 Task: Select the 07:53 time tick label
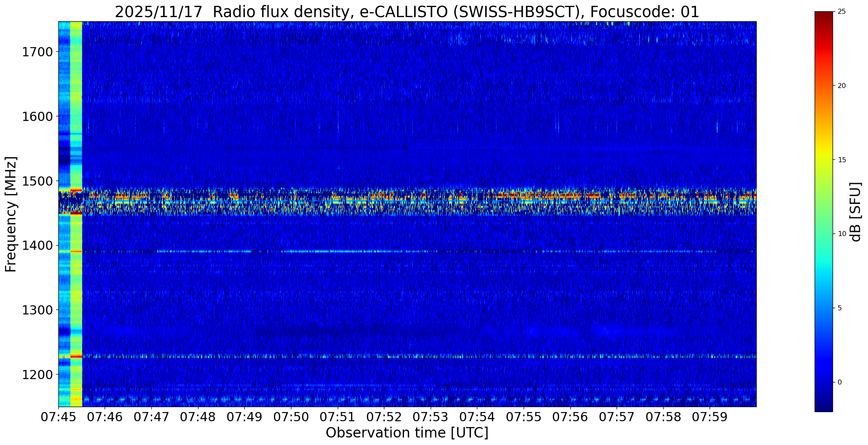point(431,417)
